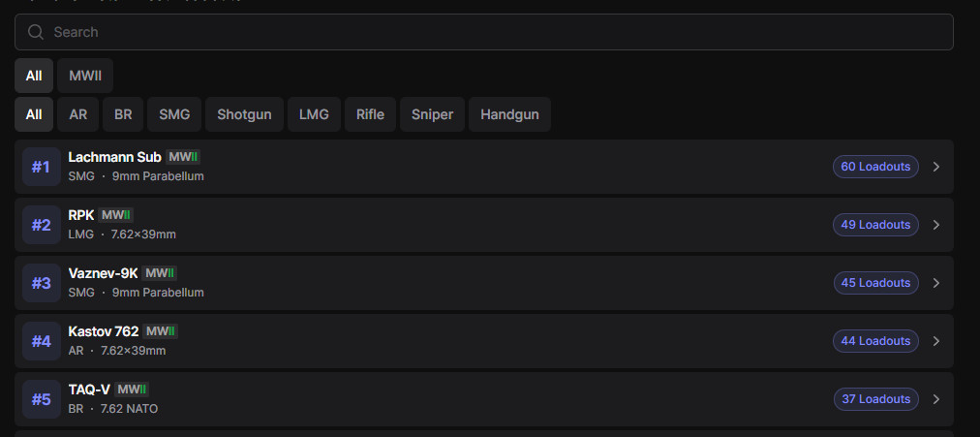Click the #5 rank badge

(41, 399)
